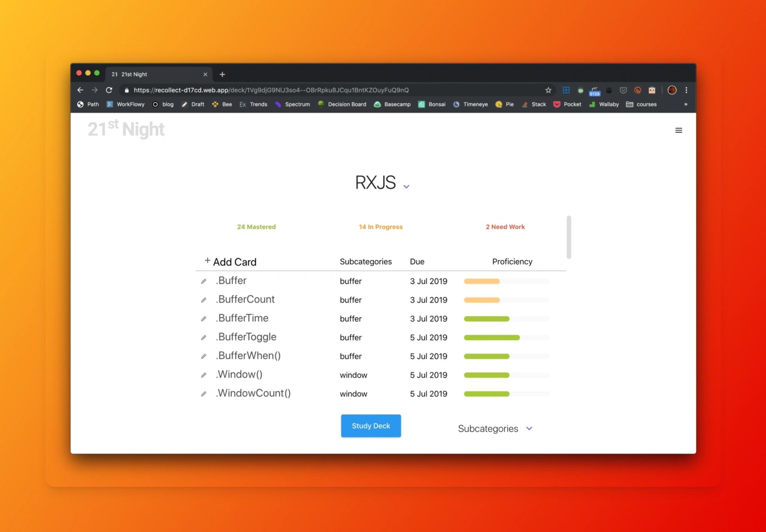Click the .BufferToggle proficiency bar
766x532 pixels.
pos(506,337)
